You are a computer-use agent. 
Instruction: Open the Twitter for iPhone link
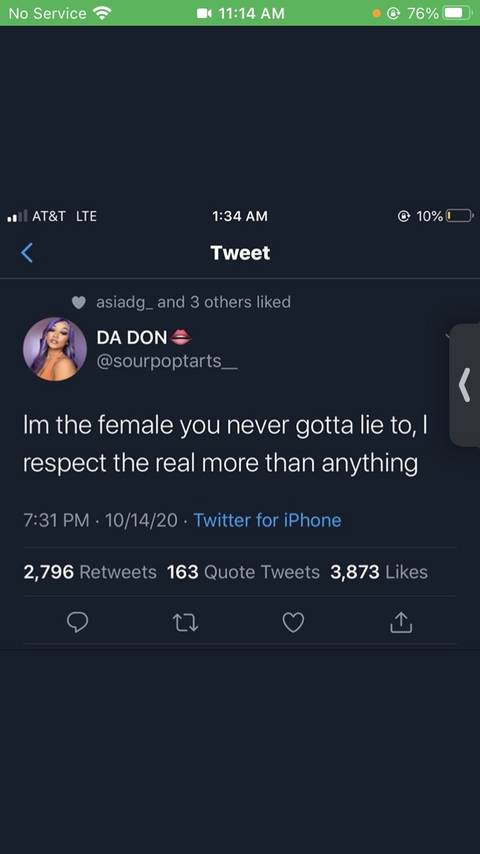coord(268,520)
